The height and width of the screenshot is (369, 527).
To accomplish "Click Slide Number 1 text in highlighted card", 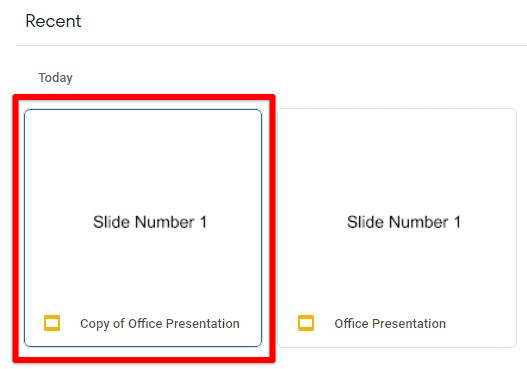I will [x=150, y=222].
